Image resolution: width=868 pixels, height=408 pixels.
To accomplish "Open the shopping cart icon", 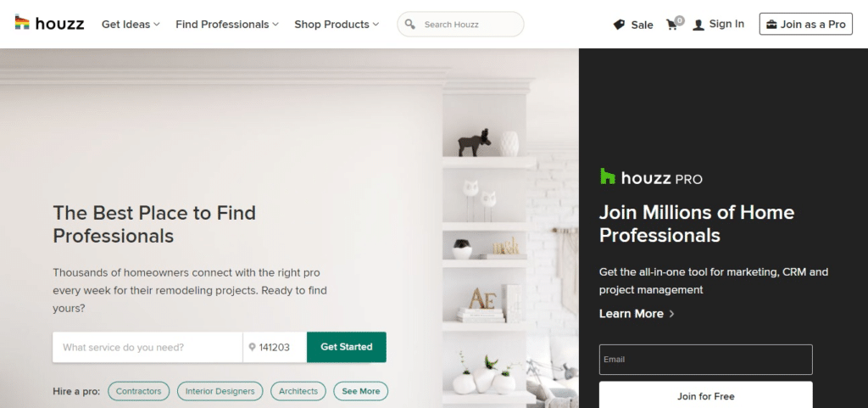I will point(672,25).
